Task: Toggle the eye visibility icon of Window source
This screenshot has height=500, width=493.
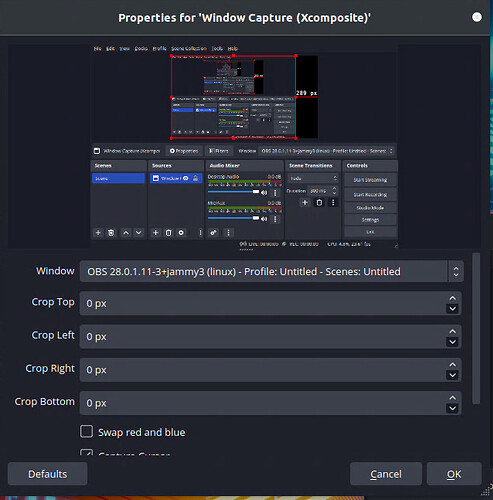Action: pyautogui.click(x=186, y=178)
